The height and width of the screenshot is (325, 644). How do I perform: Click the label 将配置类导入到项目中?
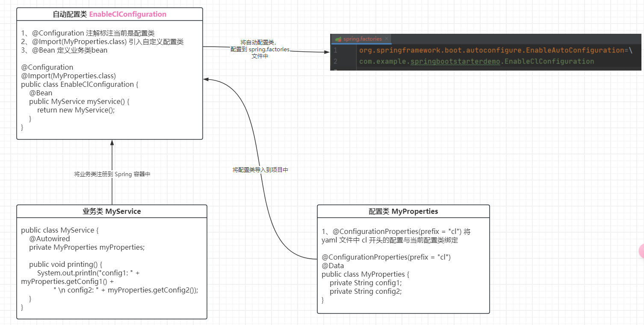[x=260, y=170]
